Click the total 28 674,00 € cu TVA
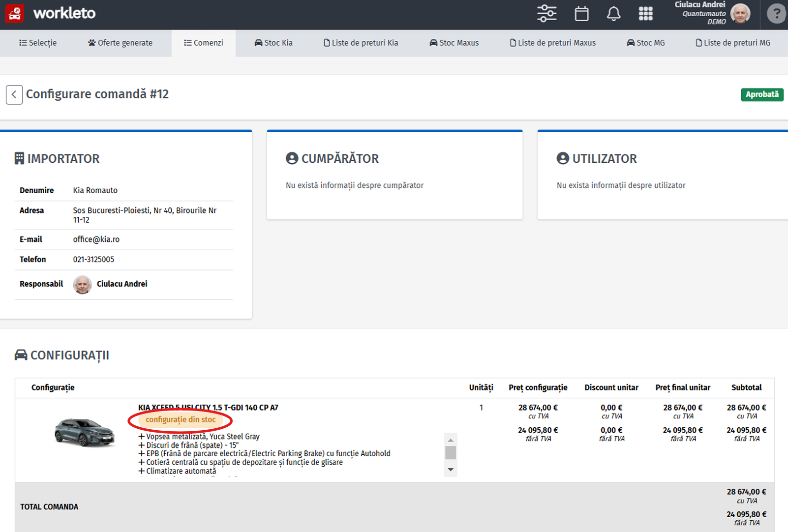Screen dimensions: 788x532 pyautogui.click(x=747, y=496)
